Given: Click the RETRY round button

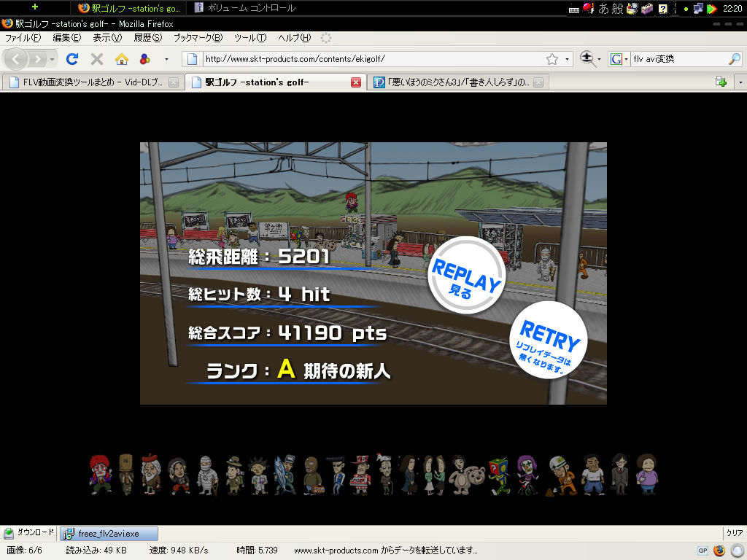Looking at the screenshot, I should coord(549,340).
